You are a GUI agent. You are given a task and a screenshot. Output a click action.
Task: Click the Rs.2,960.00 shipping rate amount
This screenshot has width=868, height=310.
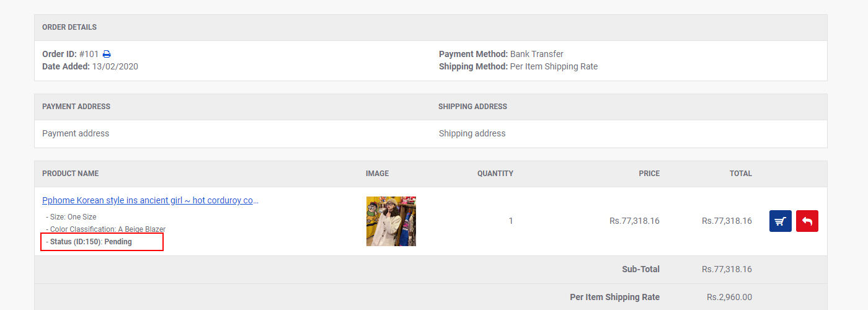729,297
